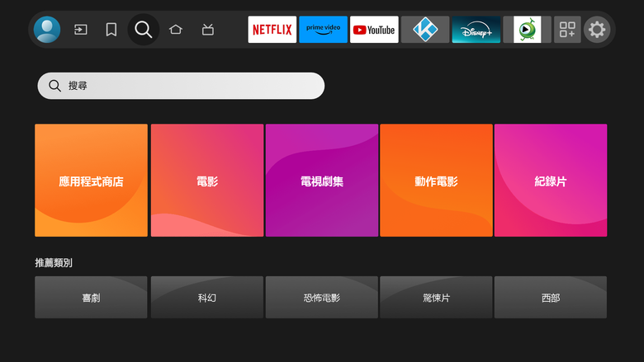Open the Settings gear
644x362 pixels.
(597, 30)
